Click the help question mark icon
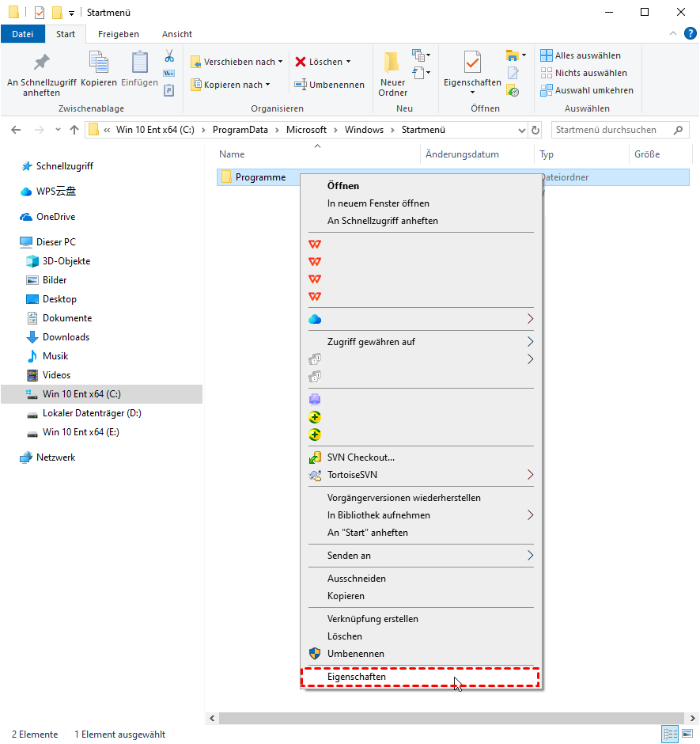 pyautogui.click(x=690, y=33)
